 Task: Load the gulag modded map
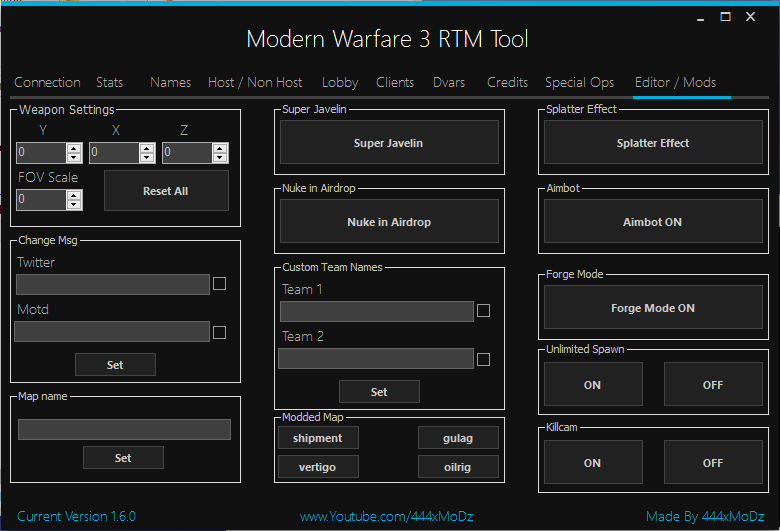tap(458, 438)
